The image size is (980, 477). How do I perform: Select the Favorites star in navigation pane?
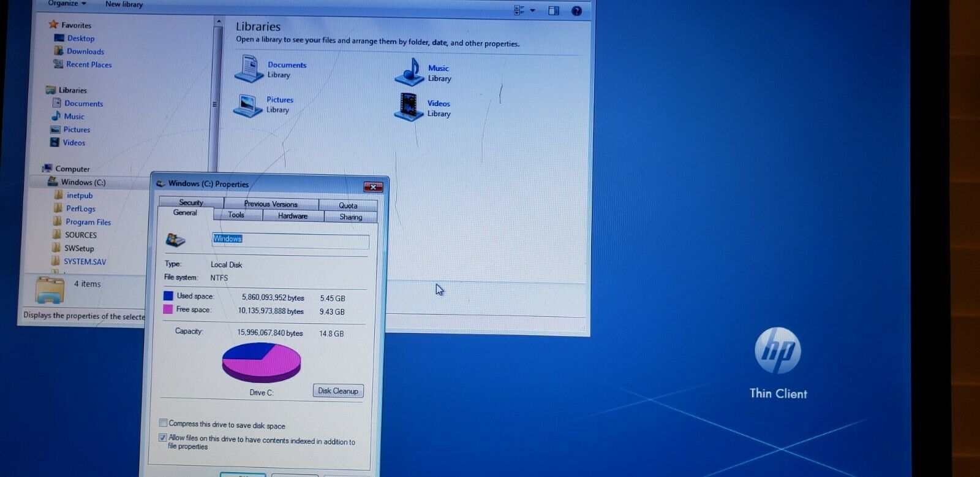tap(53, 25)
